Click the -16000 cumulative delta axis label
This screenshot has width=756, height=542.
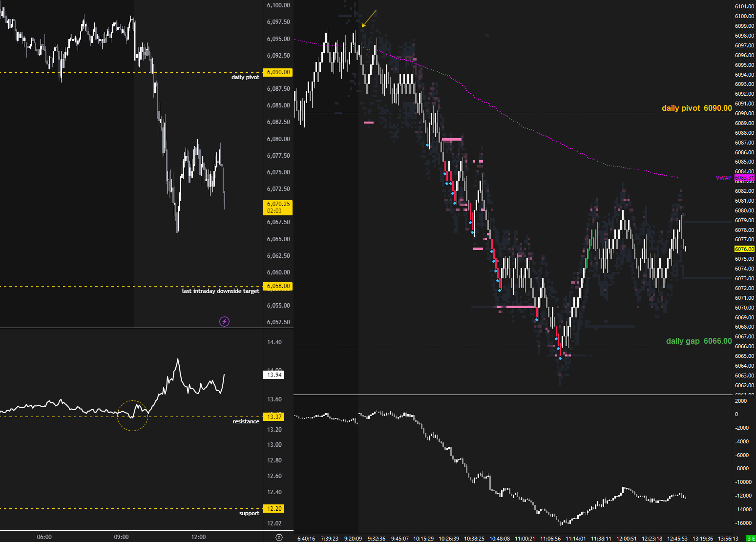[x=743, y=523]
